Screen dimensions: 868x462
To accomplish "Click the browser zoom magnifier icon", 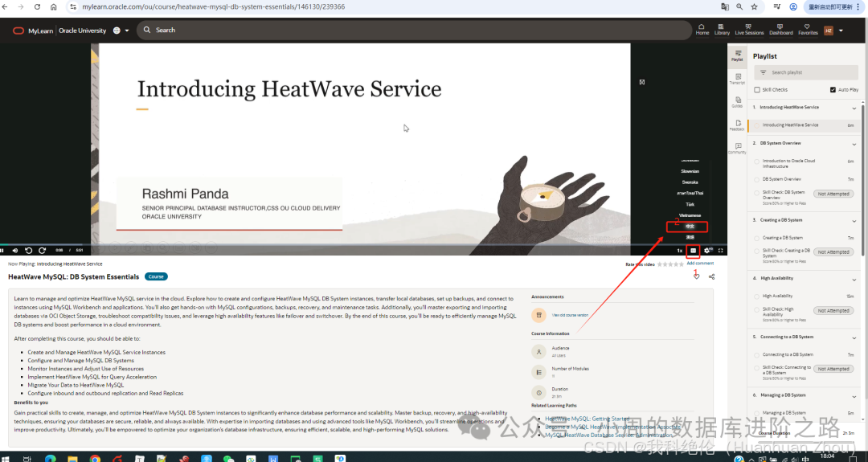I will (x=739, y=6).
